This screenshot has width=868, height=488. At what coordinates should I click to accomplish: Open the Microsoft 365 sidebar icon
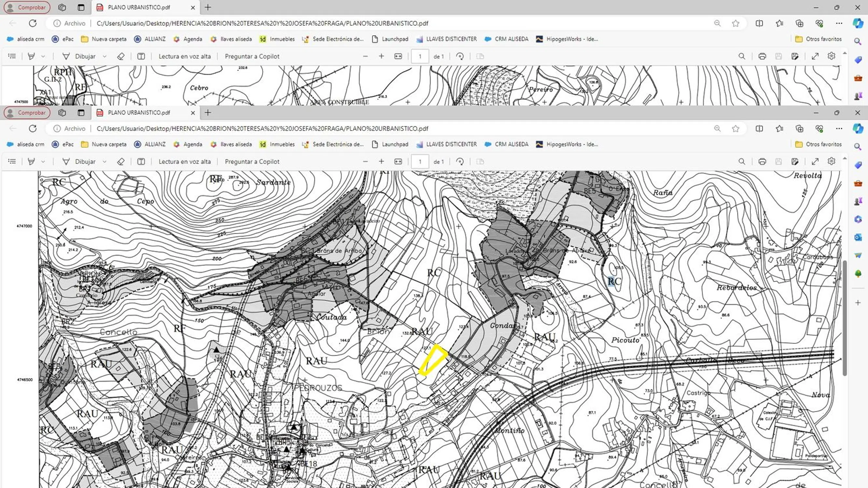point(858,220)
